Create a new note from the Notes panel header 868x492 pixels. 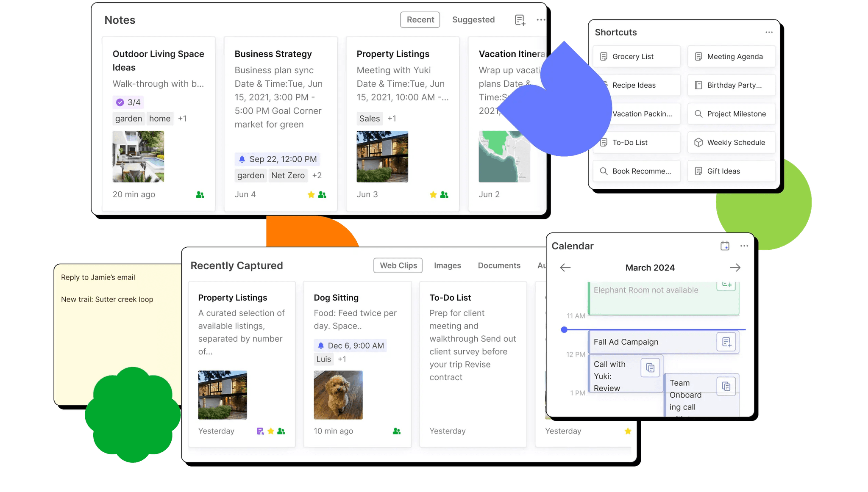pos(520,19)
